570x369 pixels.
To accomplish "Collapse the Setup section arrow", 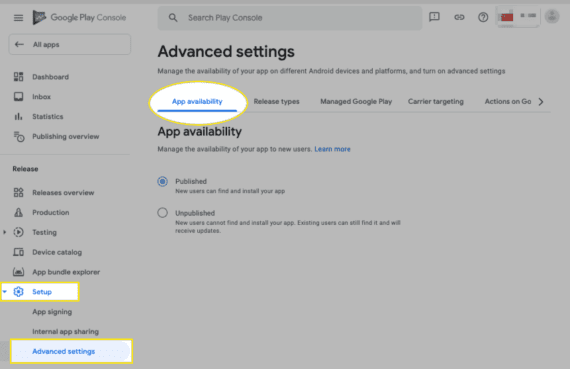I will click(x=5, y=292).
